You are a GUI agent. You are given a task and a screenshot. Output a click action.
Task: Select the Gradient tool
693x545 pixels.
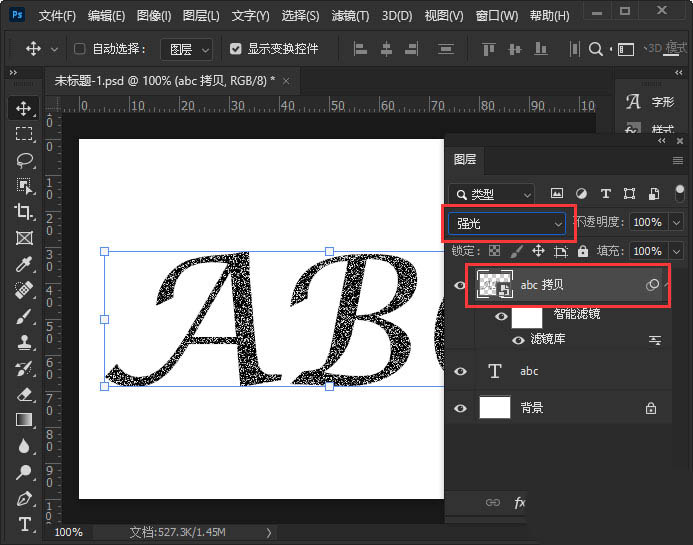point(24,420)
